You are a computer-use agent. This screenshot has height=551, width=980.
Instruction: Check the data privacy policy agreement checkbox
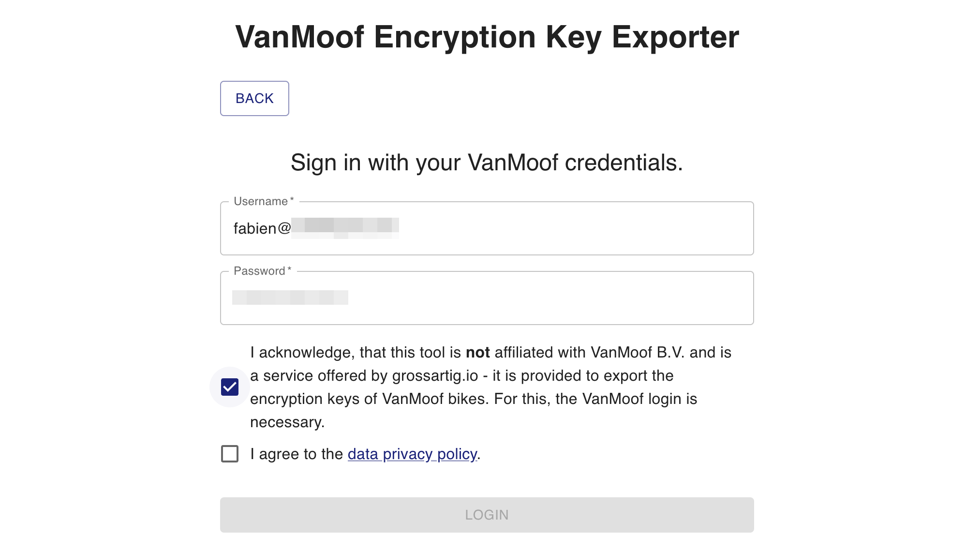pyautogui.click(x=229, y=454)
